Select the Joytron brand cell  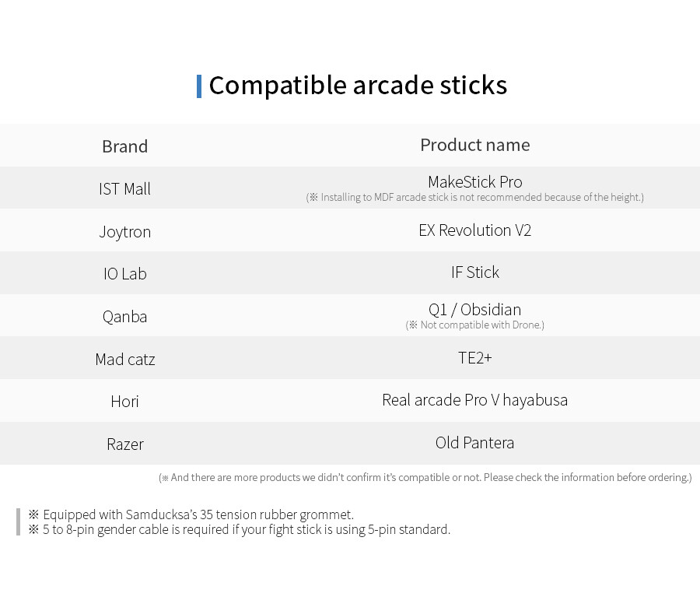point(125,232)
